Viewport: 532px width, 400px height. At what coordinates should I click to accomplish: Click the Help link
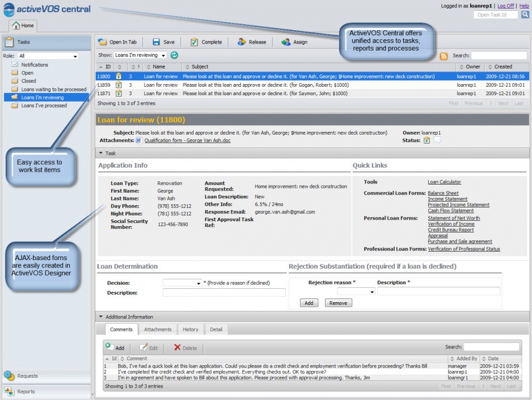coord(524,6)
